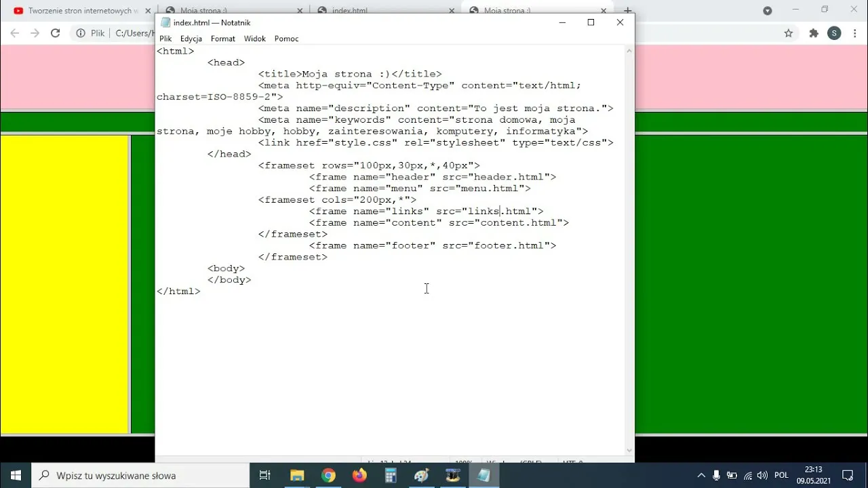Viewport: 868px width, 488px height.
Task: Open the Chrome profile avatar icon
Action: coord(834,33)
